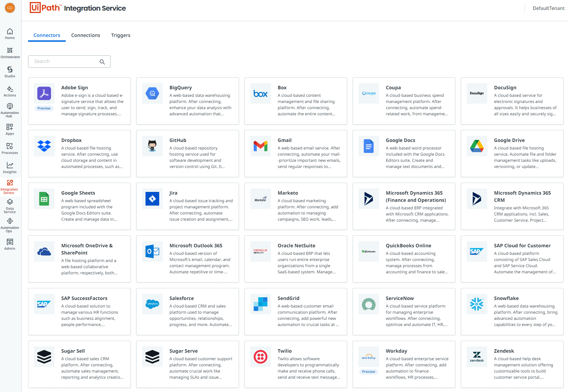This screenshot has width=568, height=392.
Task: Open the Sugar Sell connector title
Action: [73, 351]
